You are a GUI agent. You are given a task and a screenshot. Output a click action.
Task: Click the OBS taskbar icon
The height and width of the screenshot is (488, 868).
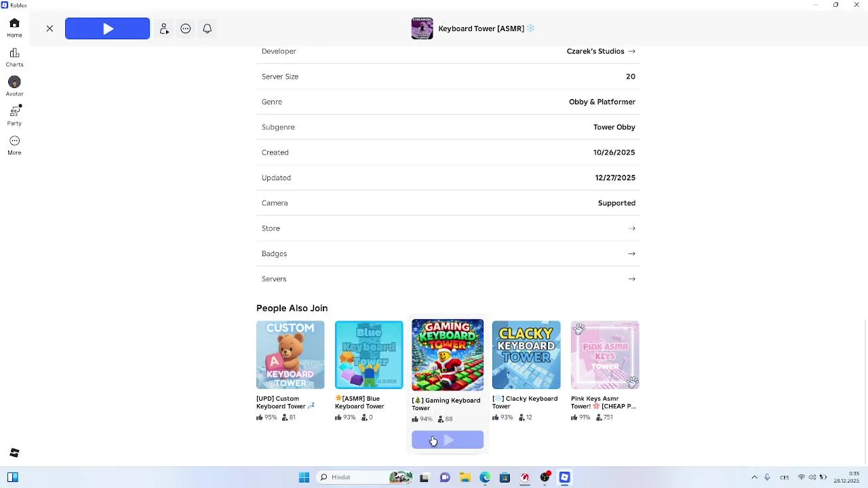tap(545, 477)
